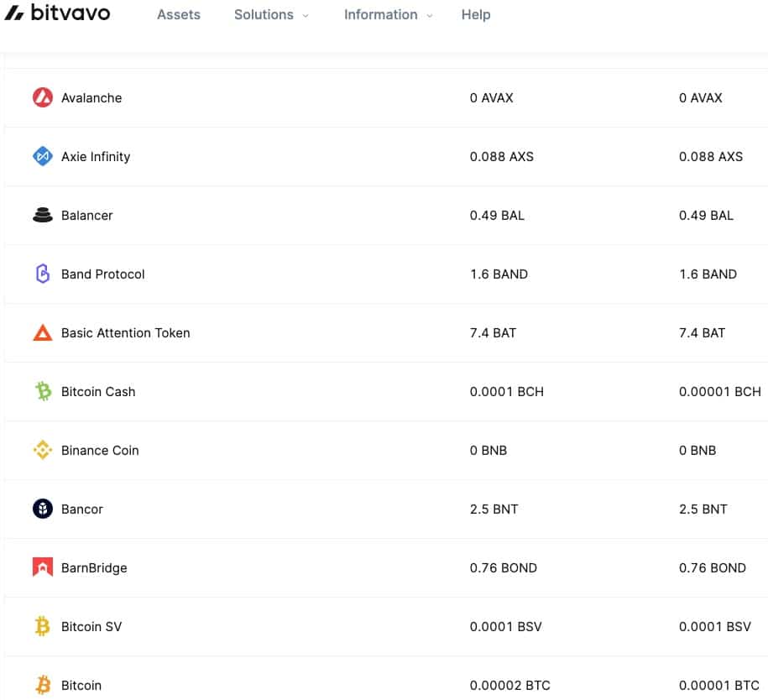Screen dimensions: 768x700
Task: Select the Bitcoin asset name
Action: (81, 685)
